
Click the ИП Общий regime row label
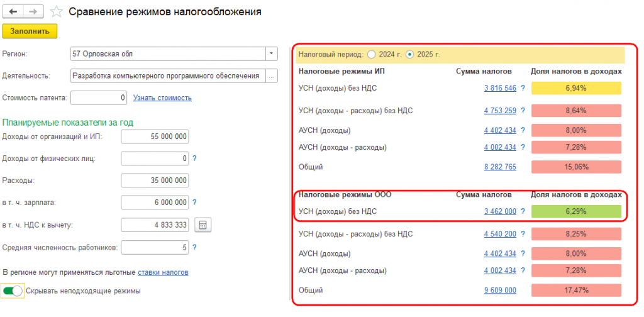pos(311,167)
